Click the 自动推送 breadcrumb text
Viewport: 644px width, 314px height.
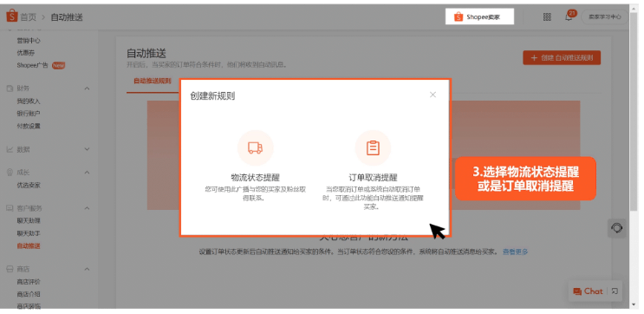pos(67,17)
